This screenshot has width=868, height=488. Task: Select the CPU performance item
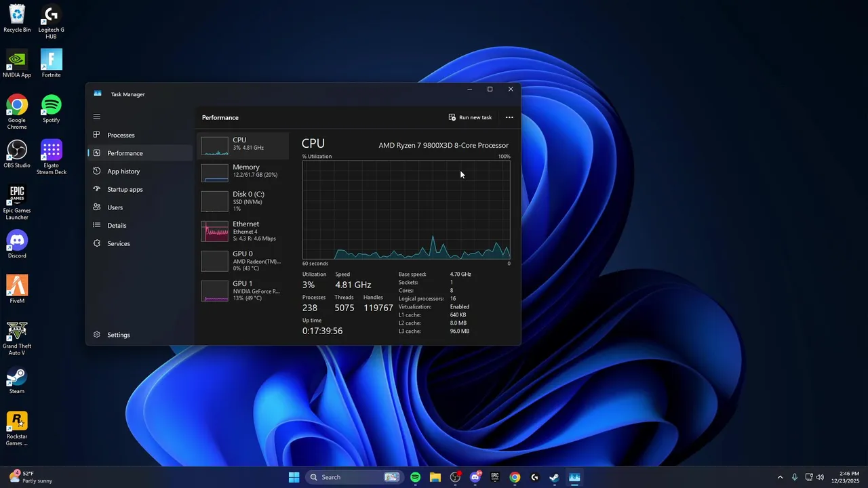[x=243, y=146]
